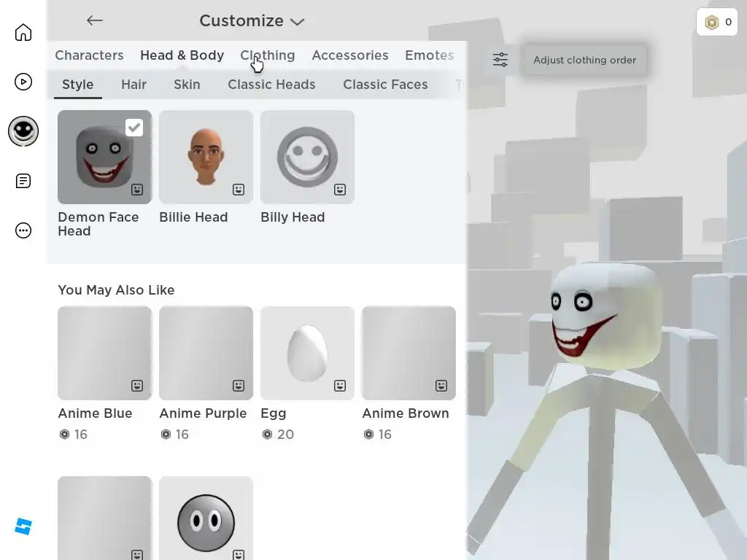Open the Anime Blue item thumbnail
Screen dimensions: 747x560
105,353
